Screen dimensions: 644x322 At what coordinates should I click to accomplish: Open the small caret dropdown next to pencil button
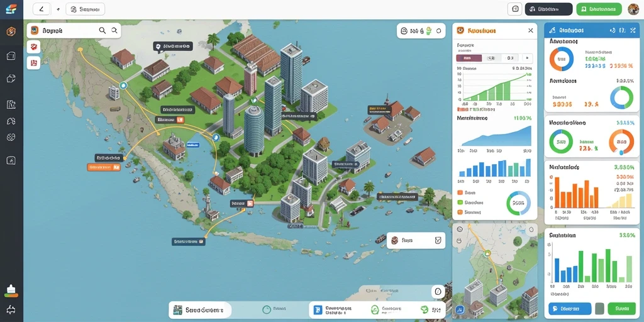(58, 9)
